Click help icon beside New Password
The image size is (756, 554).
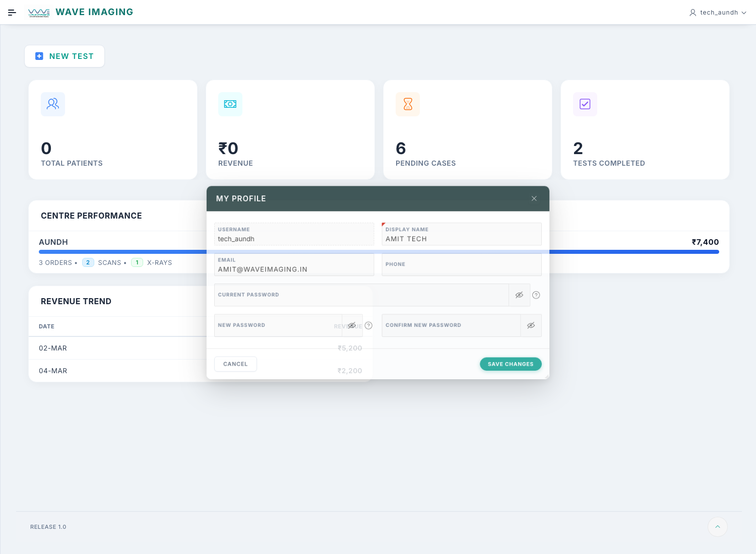tap(368, 326)
